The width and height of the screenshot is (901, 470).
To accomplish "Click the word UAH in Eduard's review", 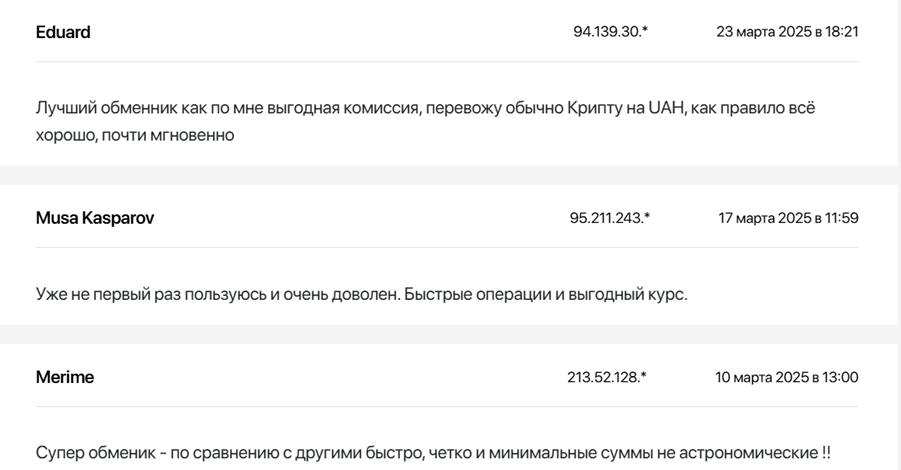I will click(667, 108).
